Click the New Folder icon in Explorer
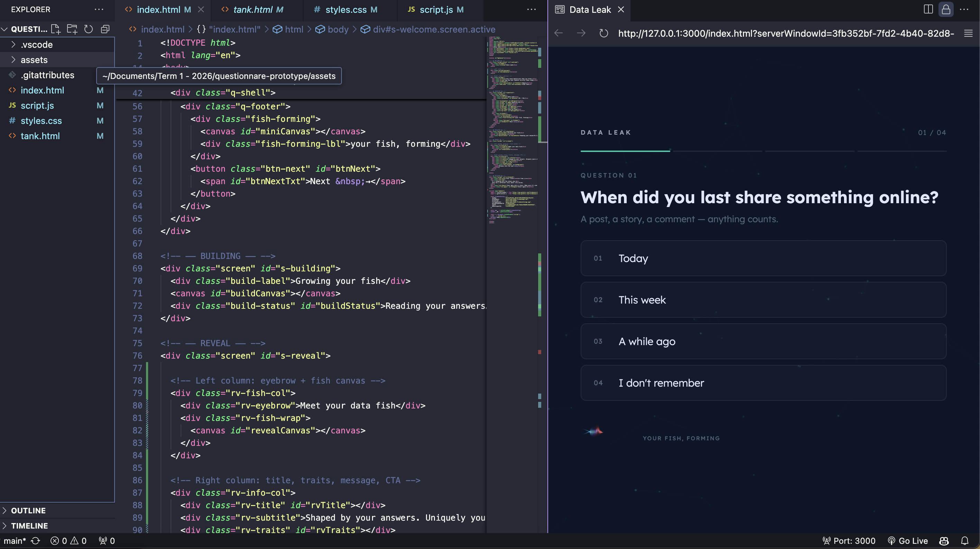980x549 pixels. (72, 29)
